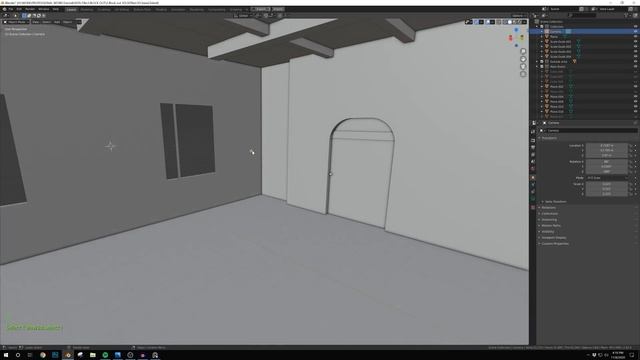Image resolution: width=640 pixels, height=360 pixels.
Task: Hide the Main Room collection
Action: pos(635,67)
